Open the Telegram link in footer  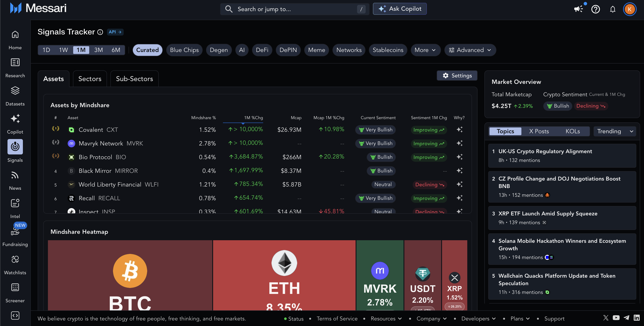626,318
